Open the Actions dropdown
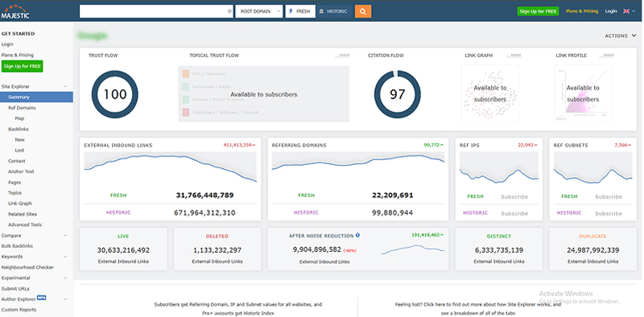The height and width of the screenshot is (317, 644). click(620, 35)
